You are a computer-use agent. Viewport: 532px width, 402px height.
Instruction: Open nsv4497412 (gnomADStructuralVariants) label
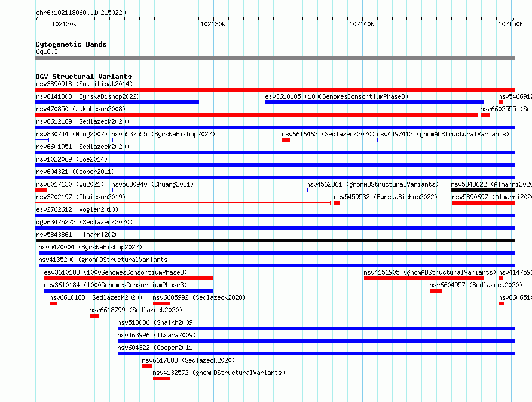(x=443, y=134)
